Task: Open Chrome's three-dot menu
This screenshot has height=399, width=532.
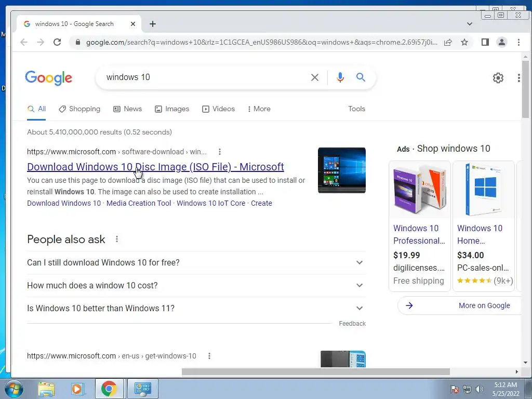Action: (x=518, y=42)
